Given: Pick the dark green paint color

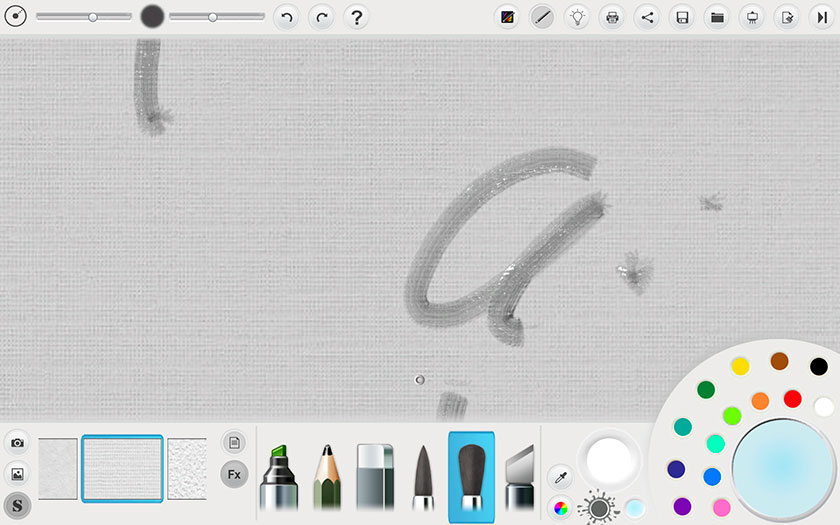Looking at the screenshot, I should [706, 389].
